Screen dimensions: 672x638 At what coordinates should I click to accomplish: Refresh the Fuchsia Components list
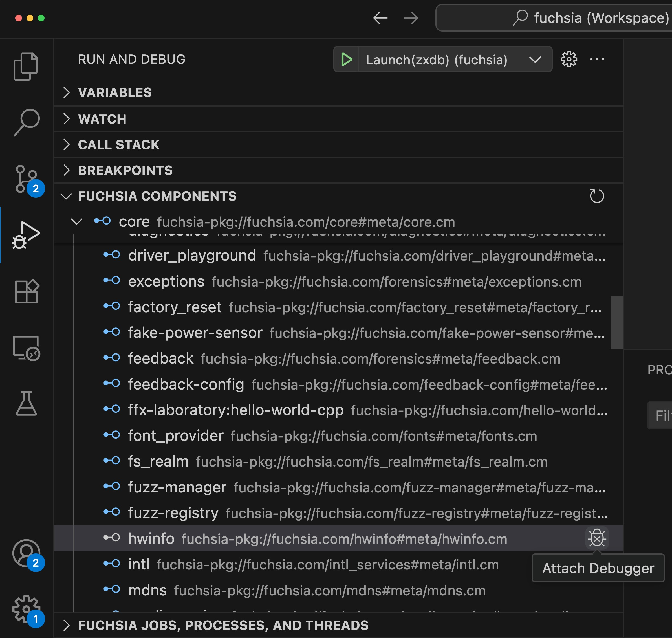pos(597,196)
